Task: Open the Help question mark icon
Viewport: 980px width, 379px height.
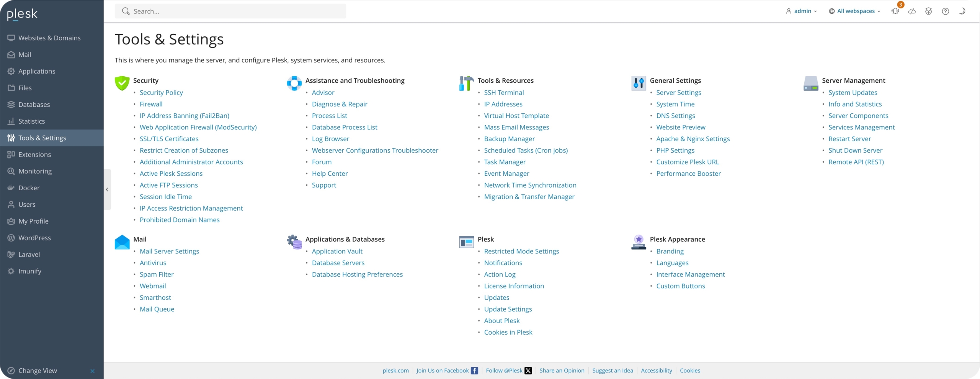Action: coord(945,11)
